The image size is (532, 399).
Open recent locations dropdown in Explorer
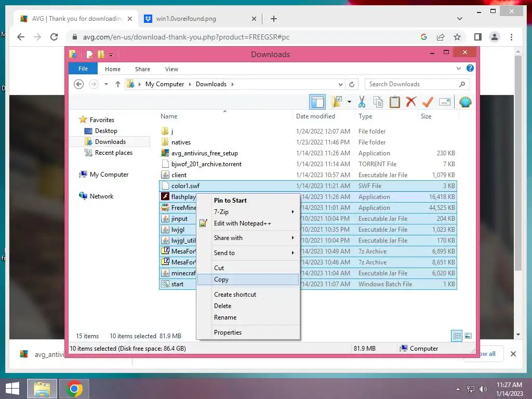[106, 84]
